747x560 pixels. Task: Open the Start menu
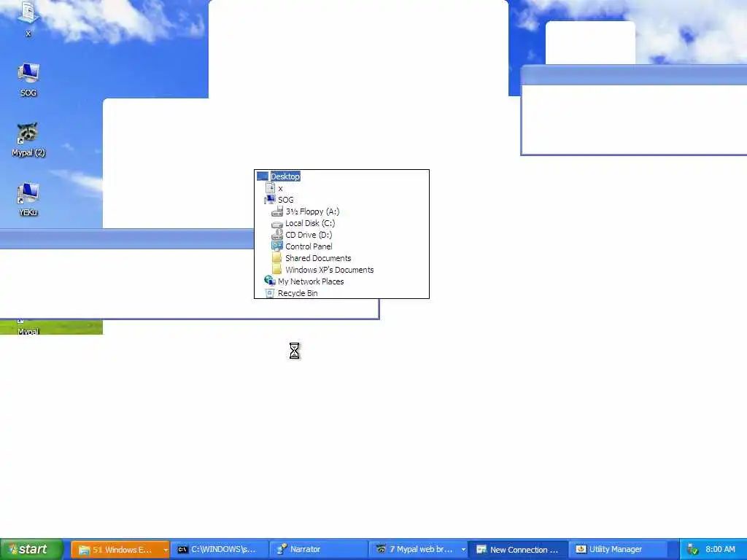(x=31, y=549)
